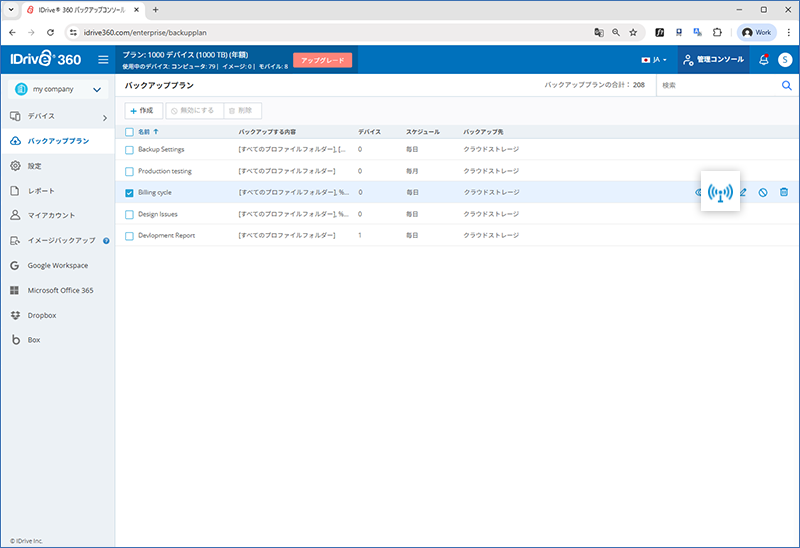The width and height of the screenshot is (800, 548).
Task: Toggle the hamburger sidebar menu
Action: (102, 60)
